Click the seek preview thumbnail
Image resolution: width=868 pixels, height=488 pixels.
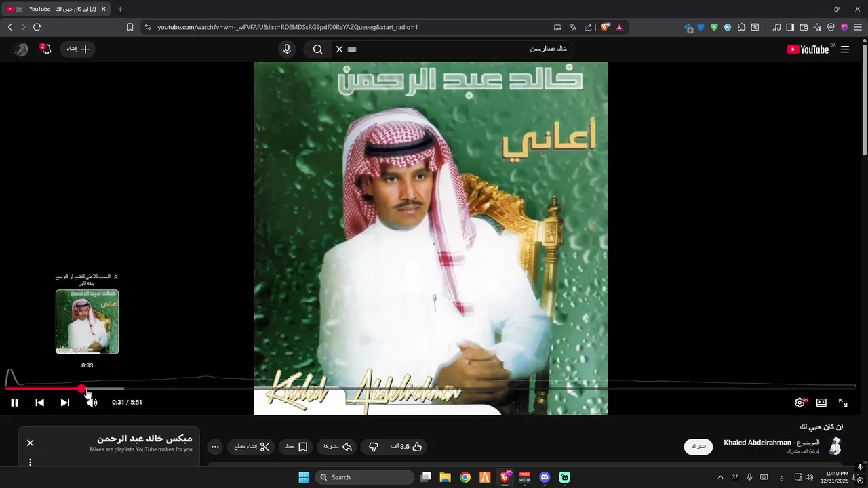point(87,322)
